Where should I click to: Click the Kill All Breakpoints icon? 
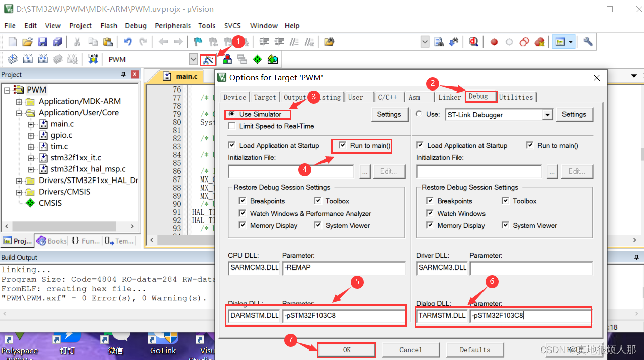coord(539,41)
